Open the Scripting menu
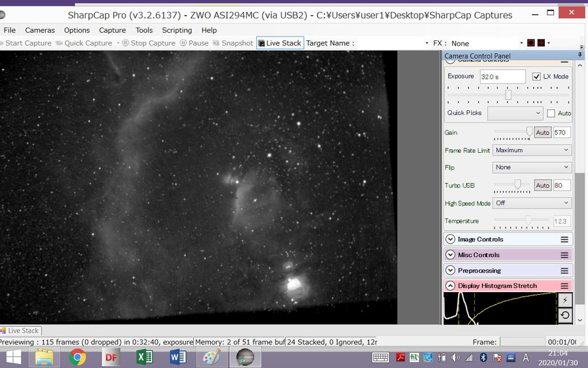This screenshot has width=588, height=368. point(176,30)
